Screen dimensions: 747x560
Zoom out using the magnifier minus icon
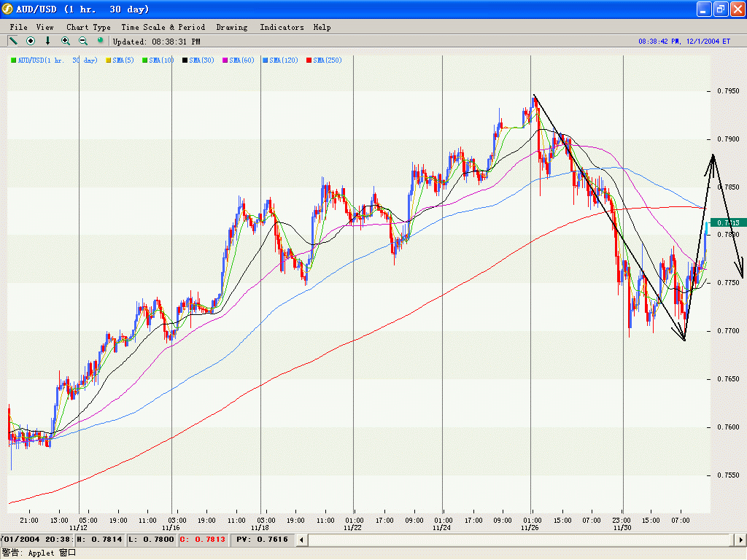pos(83,41)
